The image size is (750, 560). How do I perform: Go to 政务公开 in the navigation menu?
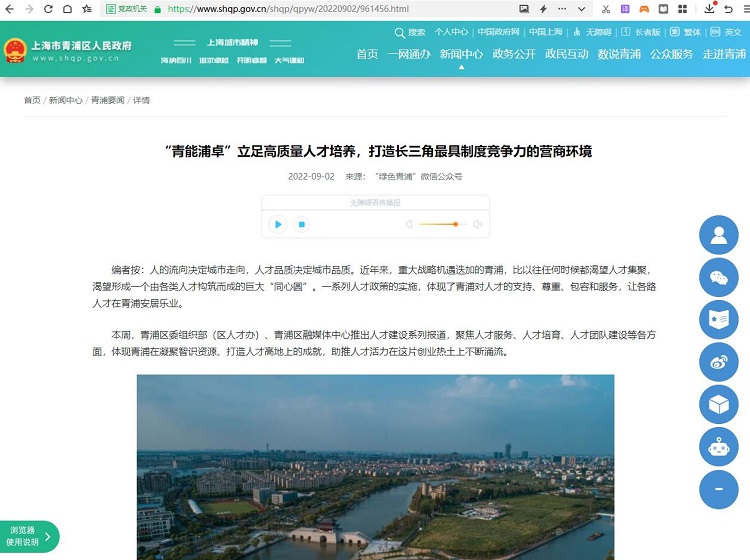(514, 54)
